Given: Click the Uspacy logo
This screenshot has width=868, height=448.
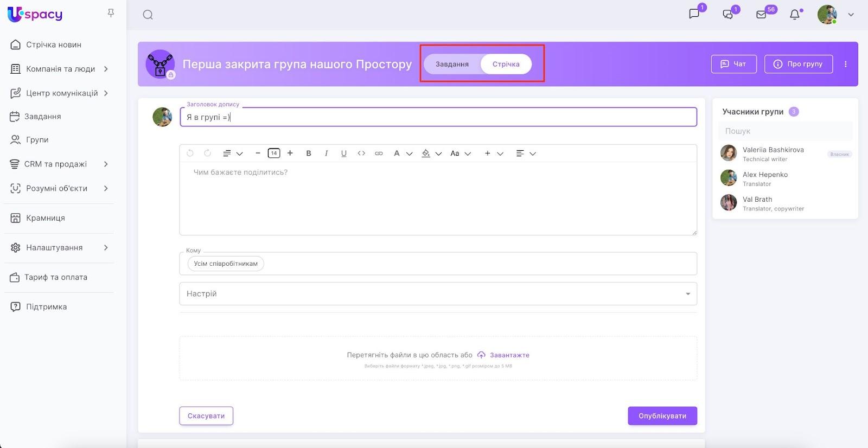Looking at the screenshot, I should click(x=35, y=14).
